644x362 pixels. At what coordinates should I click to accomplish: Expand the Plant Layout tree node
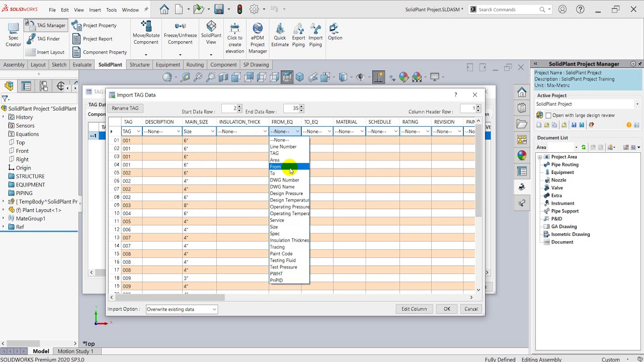[3, 210]
